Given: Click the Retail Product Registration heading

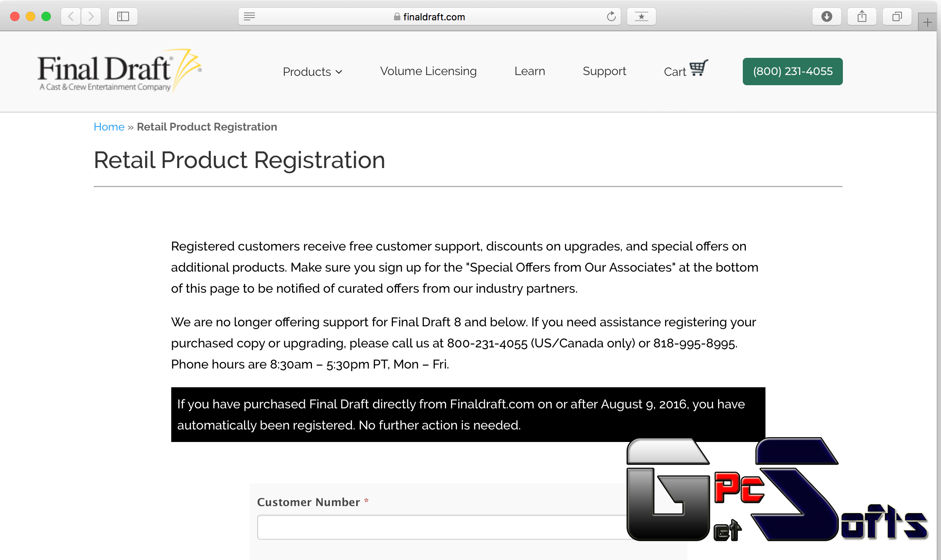Looking at the screenshot, I should click(239, 160).
